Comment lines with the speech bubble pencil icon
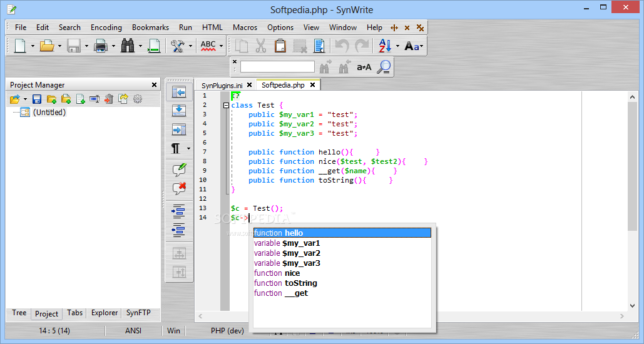The image size is (644, 344). point(179,169)
